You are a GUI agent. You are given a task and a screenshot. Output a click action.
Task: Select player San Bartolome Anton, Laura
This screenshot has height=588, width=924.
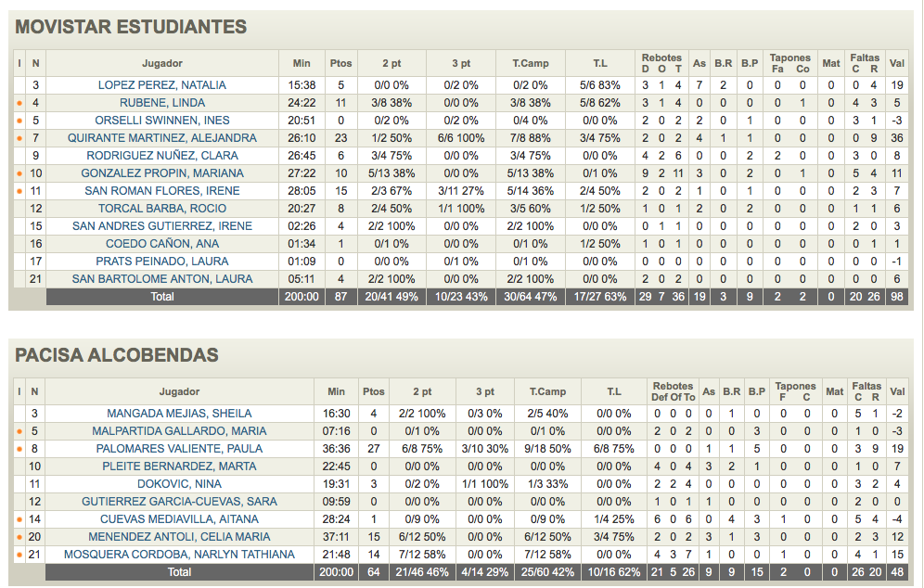(x=162, y=279)
